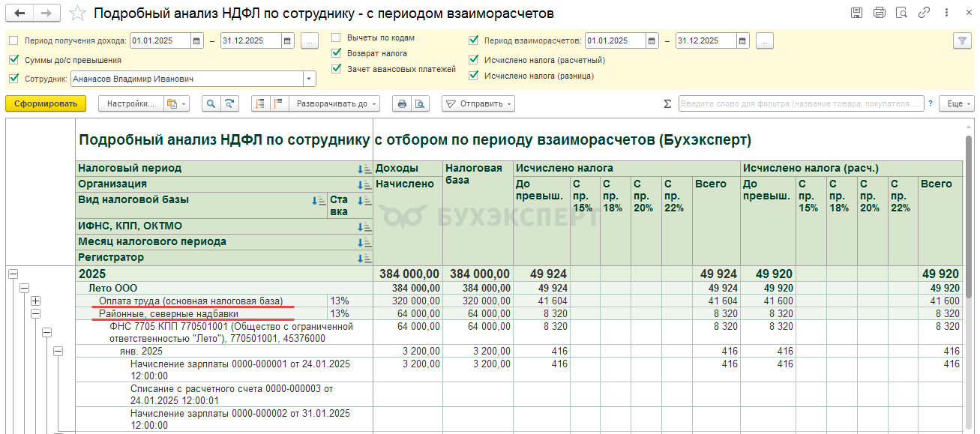The image size is (980, 434).
Task: Toggle 'Исчислено налога (разница)' checkbox
Action: [474, 76]
